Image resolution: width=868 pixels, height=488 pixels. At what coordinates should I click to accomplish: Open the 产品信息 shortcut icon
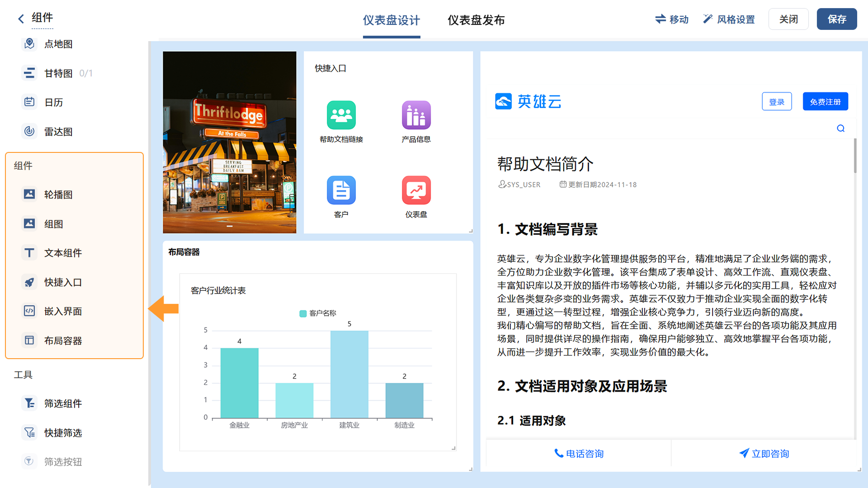(416, 115)
